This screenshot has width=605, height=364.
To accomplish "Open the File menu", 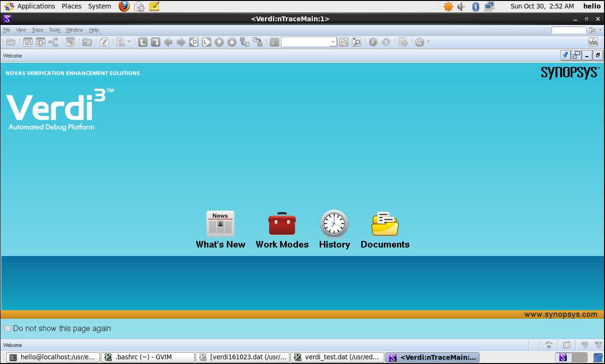I will click(x=7, y=30).
